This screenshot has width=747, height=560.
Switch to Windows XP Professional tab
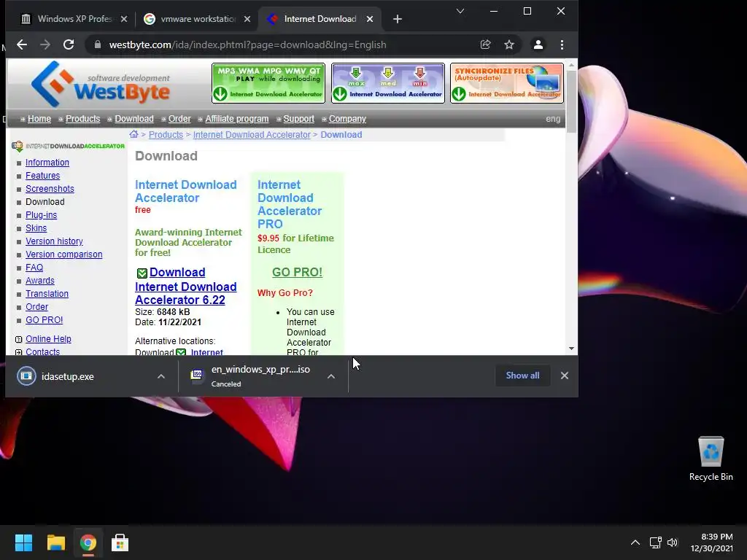point(74,19)
